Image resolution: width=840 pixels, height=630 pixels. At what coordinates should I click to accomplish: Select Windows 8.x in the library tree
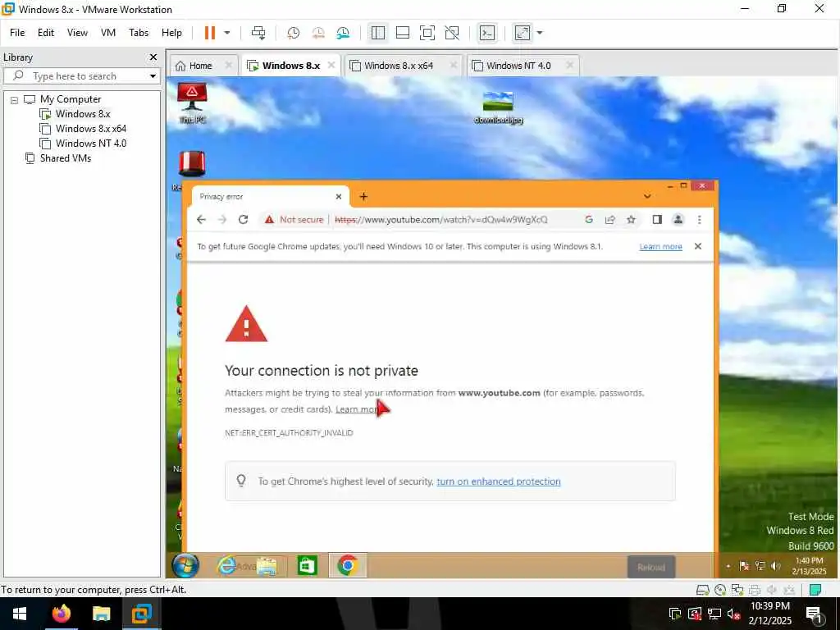coord(83,113)
